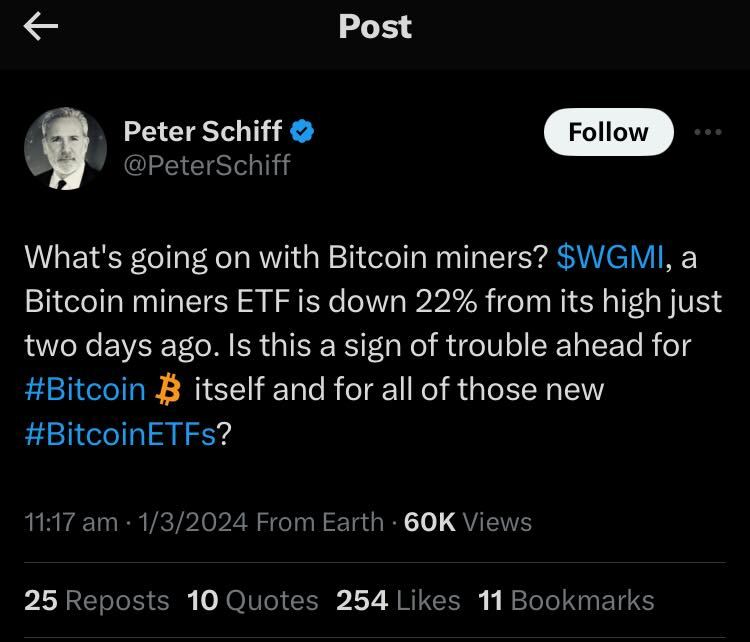View the 25 Reposts list
The image size is (750, 642).
pos(96,600)
